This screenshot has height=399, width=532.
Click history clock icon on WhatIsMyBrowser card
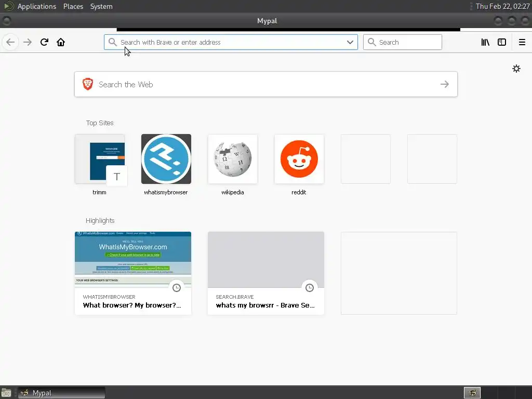point(177,288)
